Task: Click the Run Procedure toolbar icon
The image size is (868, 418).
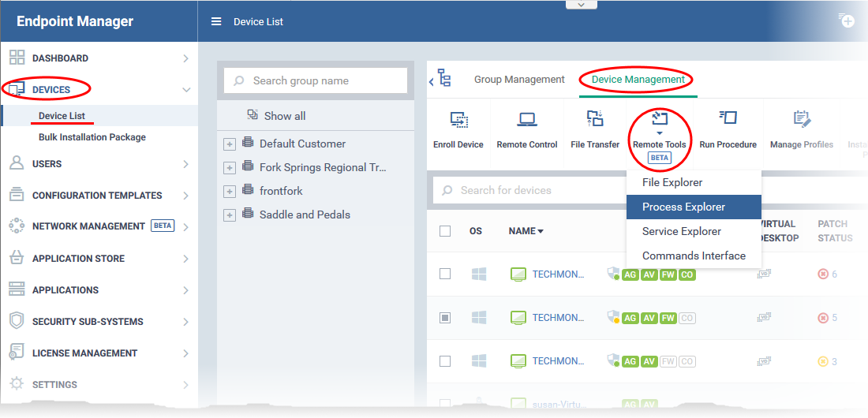Action: [728, 118]
